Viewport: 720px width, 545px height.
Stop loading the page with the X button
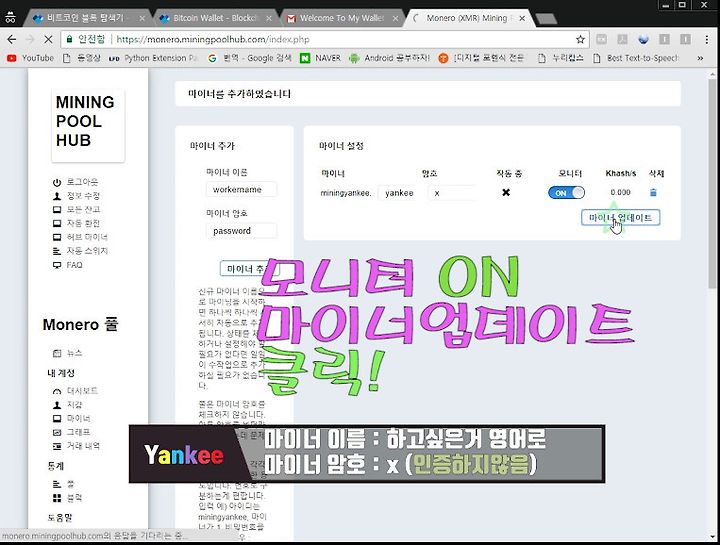(x=48, y=39)
